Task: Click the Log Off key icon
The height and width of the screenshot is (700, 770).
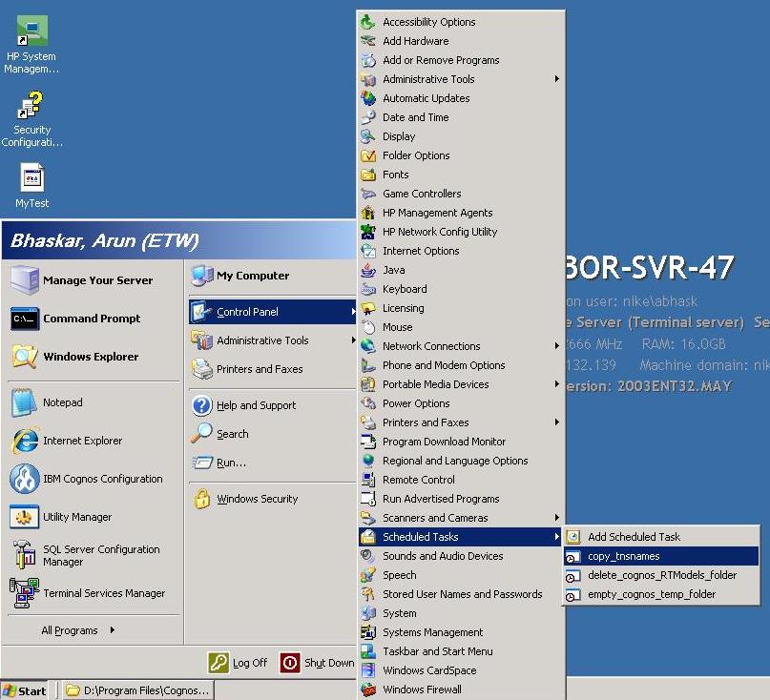Action: (219, 663)
